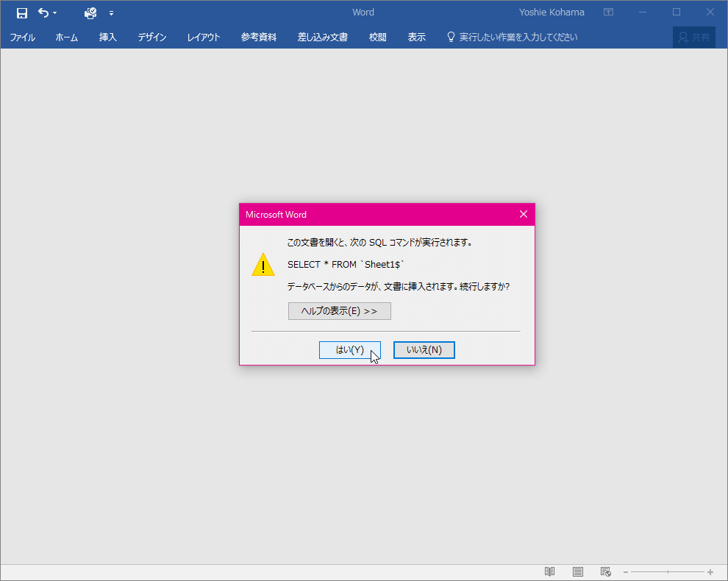Click the Save icon in quick access toolbar
The height and width of the screenshot is (581, 728).
(22, 13)
